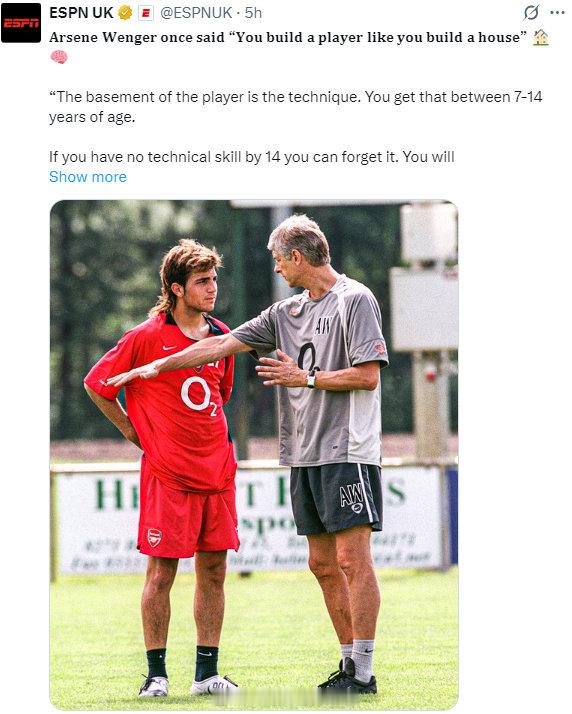The width and height of the screenshot is (572, 714).
Task: Click the @ESPNUK handle
Action: pos(196,13)
